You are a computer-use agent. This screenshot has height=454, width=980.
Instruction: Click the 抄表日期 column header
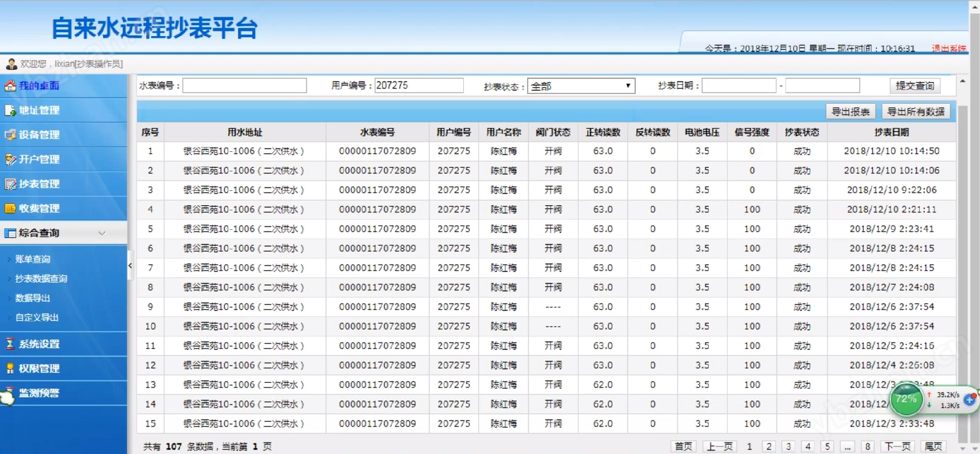click(x=892, y=132)
